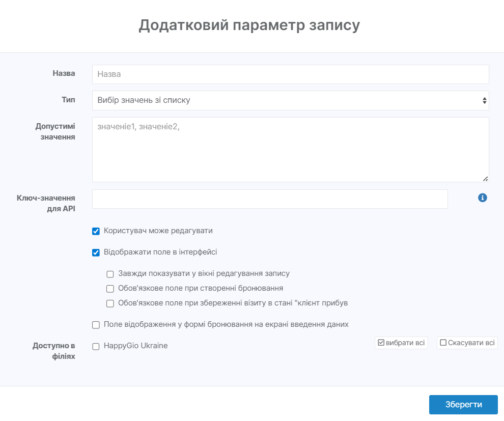Tick 'Обов'язкове поле при створенні бронювання'
504x421 pixels.
[x=110, y=289]
